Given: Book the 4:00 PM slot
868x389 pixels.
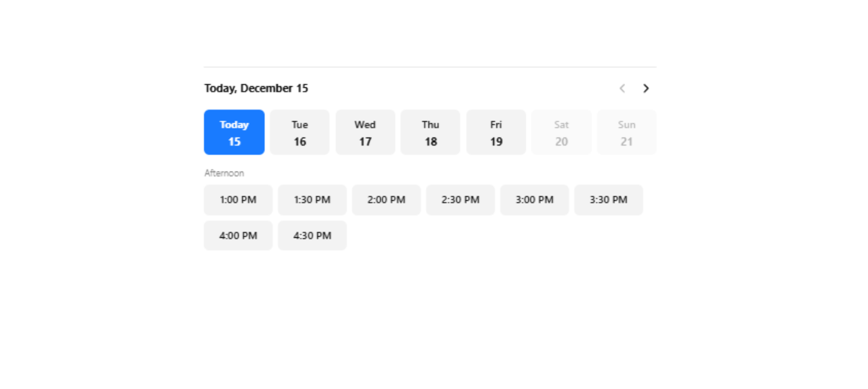Looking at the screenshot, I should [238, 235].
